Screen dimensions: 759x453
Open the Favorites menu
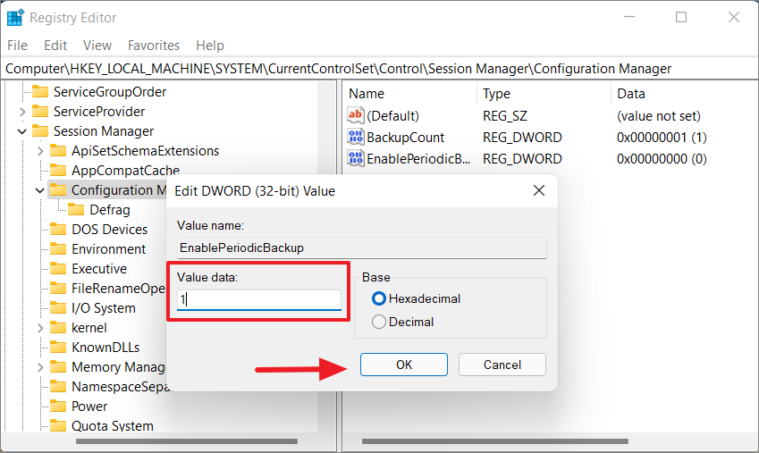tap(153, 45)
